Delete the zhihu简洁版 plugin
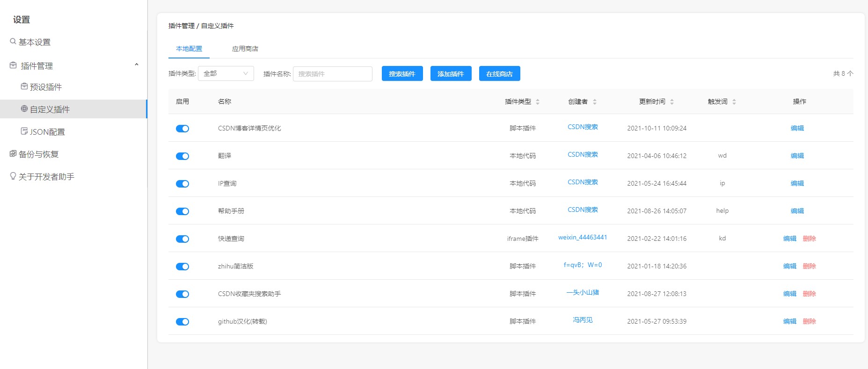Viewport: 868px width, 369px height. click(x=809, y=266)
